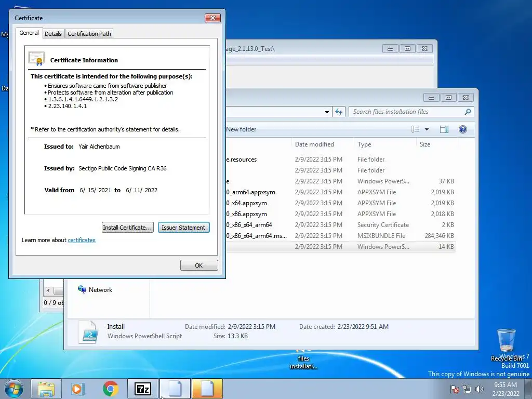Maximize the files installation Explorer window
This screenshot has width=532, height=399.
click(x=448, y=97)
